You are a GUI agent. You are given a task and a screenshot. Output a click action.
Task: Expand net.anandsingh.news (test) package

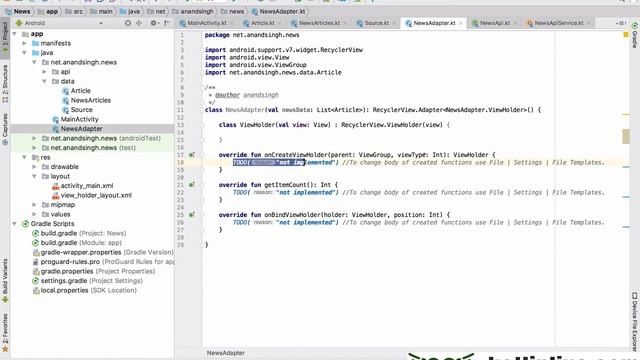click(35, 148)
